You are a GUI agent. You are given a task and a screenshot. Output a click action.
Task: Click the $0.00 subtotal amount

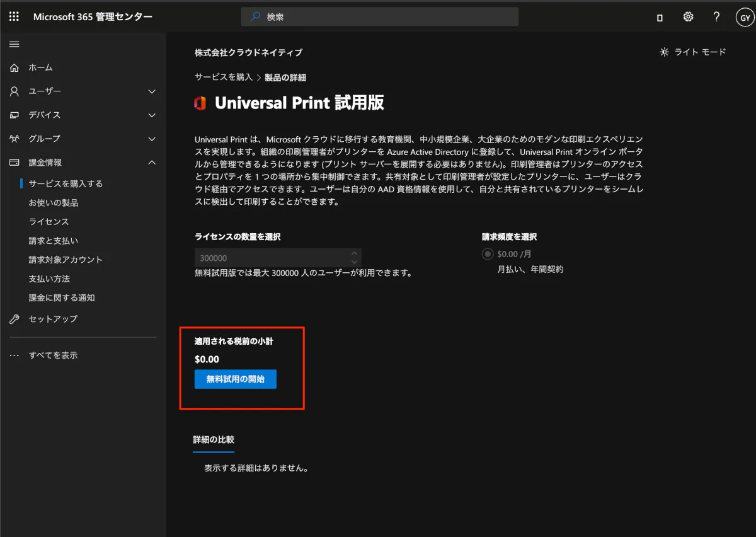[207, 360]
